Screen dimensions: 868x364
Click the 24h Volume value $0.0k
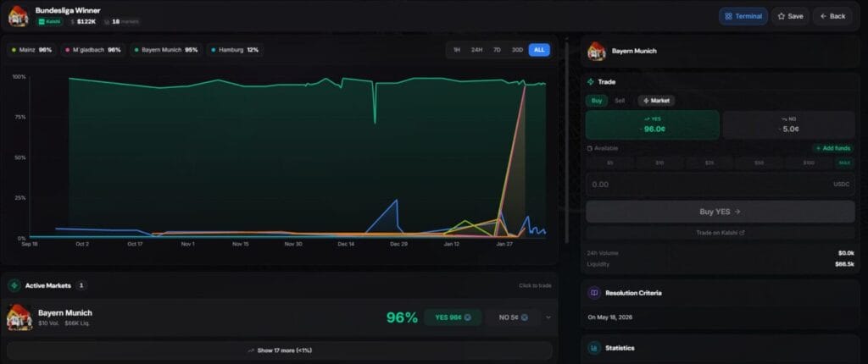pyautogui.click(x=846, y=253)
